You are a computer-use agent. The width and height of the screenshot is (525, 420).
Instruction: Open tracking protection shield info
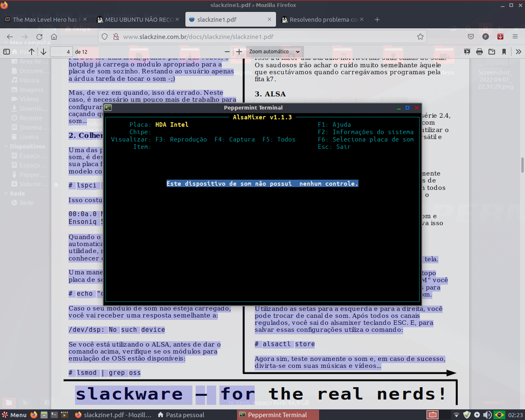tap(105, 37)
